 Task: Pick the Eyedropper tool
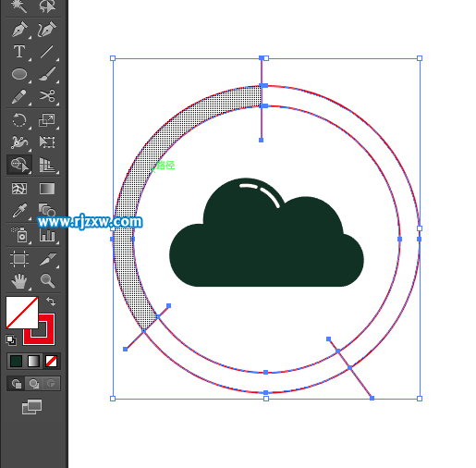(19, 211)
